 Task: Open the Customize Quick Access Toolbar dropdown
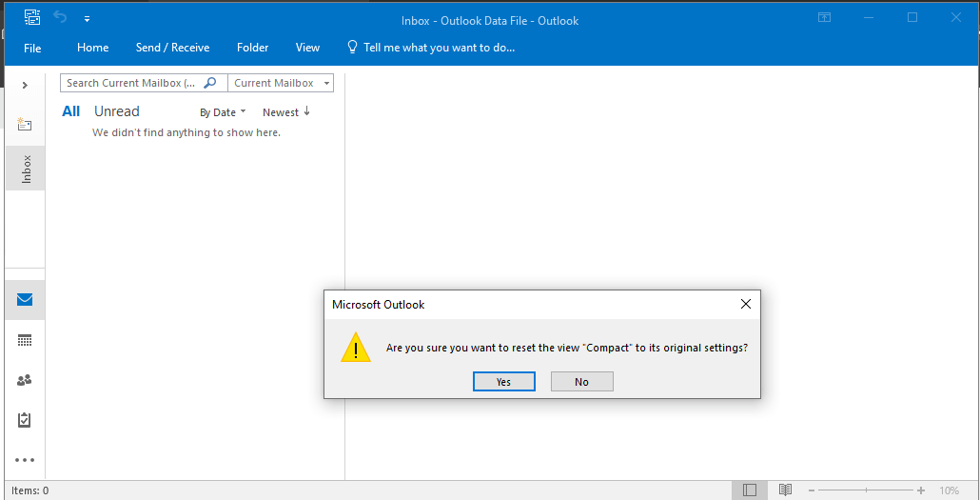tap(87, 19)
